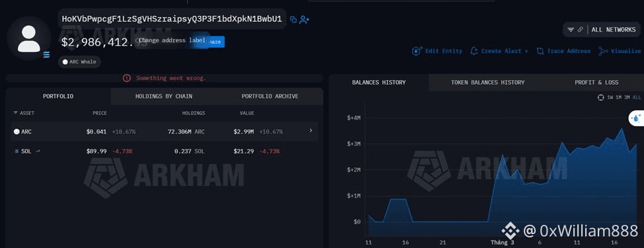Sort by the ASSET column triangle

tap(16, 112)
